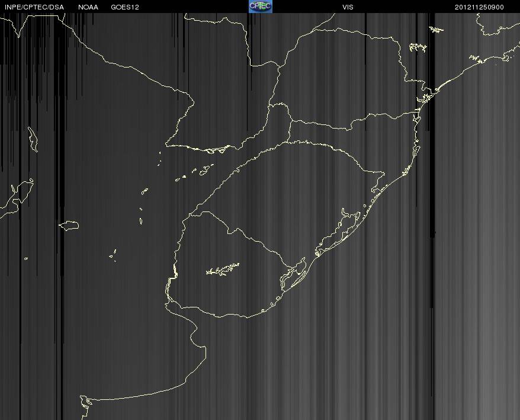520x420 pixels.
Task: Click the GOES12 satellite label
Action: click(x=125, y=7)
